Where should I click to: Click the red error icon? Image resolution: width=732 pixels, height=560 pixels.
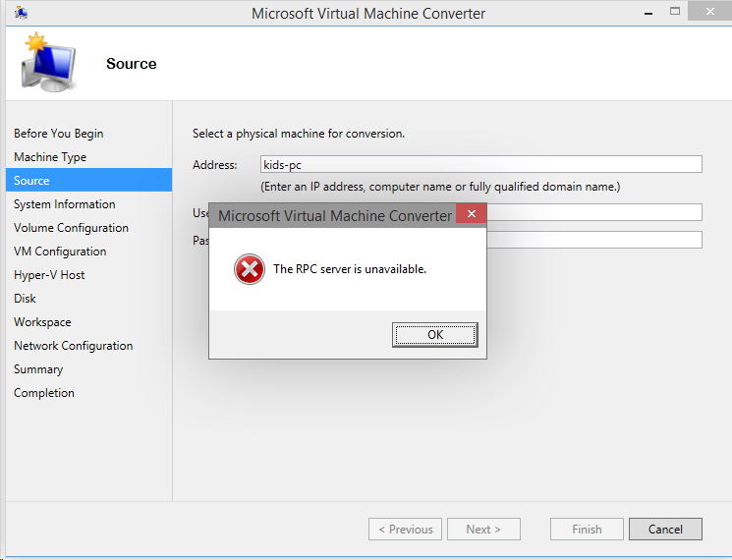coord(250,269)
